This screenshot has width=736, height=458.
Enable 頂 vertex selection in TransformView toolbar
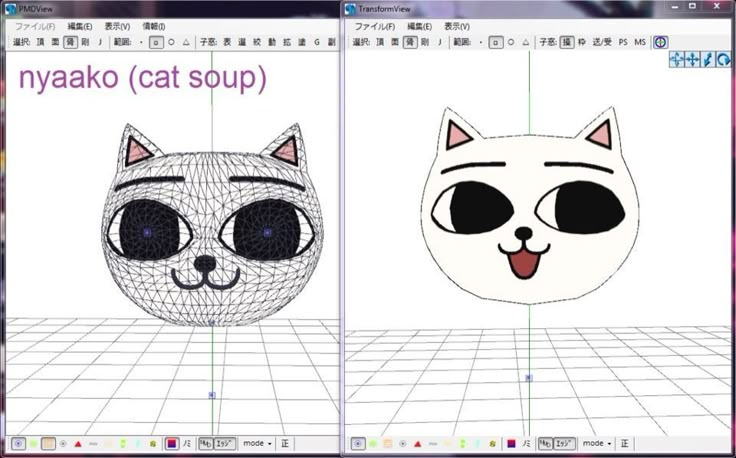pos(380,42)
